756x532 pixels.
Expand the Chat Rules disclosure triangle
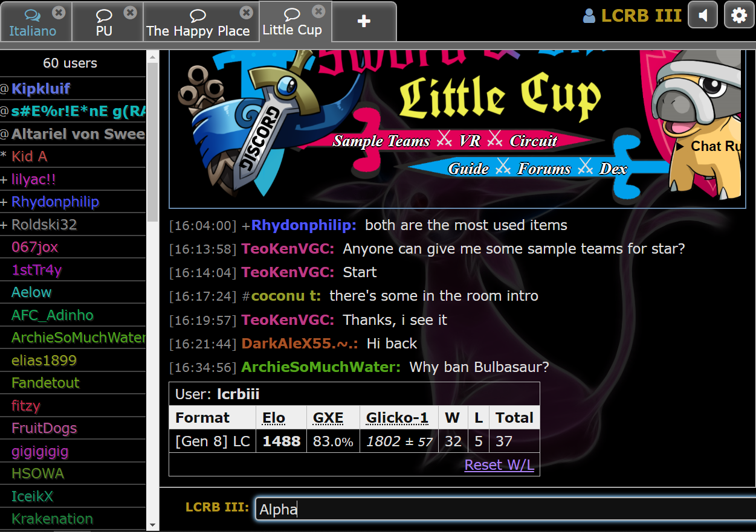680,147
